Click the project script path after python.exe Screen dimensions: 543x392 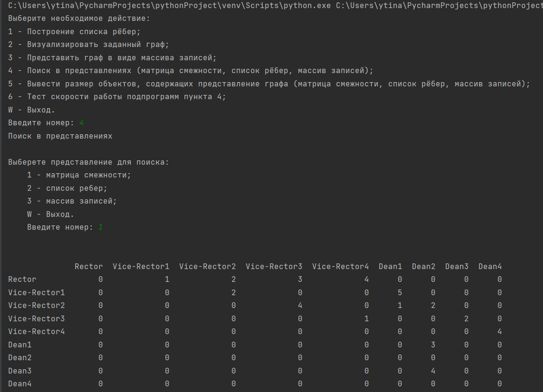439,6
